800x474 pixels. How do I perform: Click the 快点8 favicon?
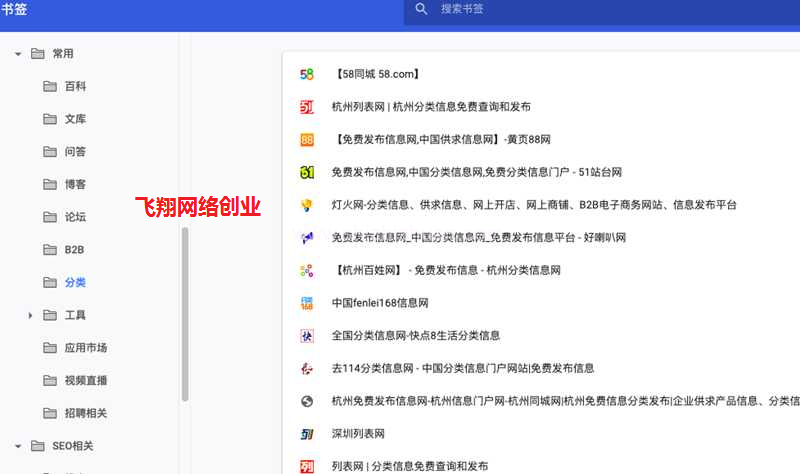[307, 336]
